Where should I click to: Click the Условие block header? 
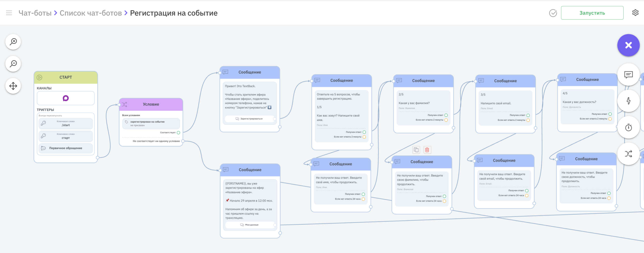[151, 104]
